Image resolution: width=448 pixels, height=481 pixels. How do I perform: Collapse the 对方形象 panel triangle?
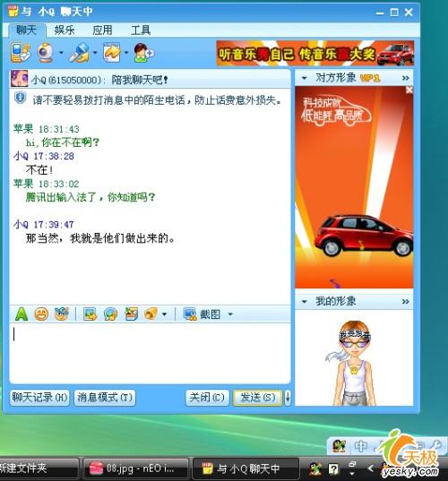coord(304,78)
